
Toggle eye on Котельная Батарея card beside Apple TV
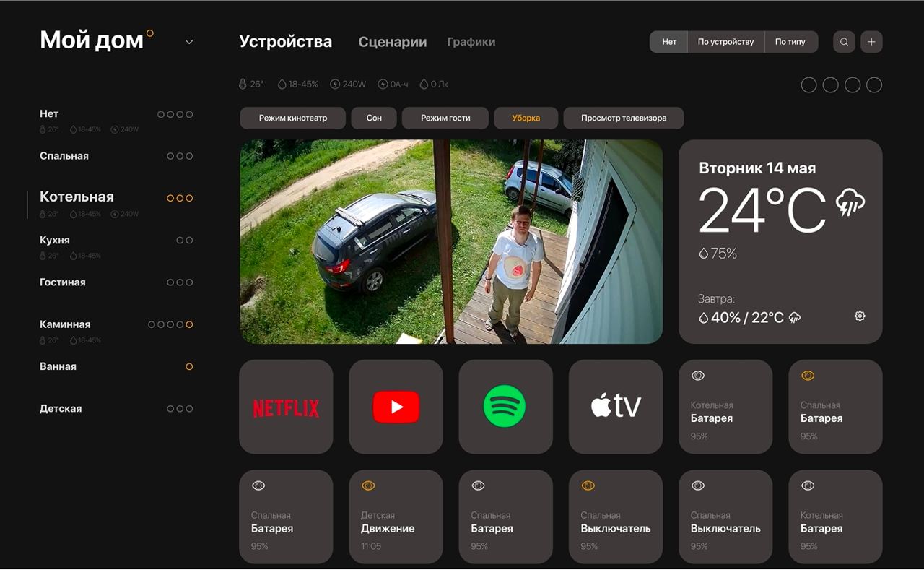pos(697,376)
